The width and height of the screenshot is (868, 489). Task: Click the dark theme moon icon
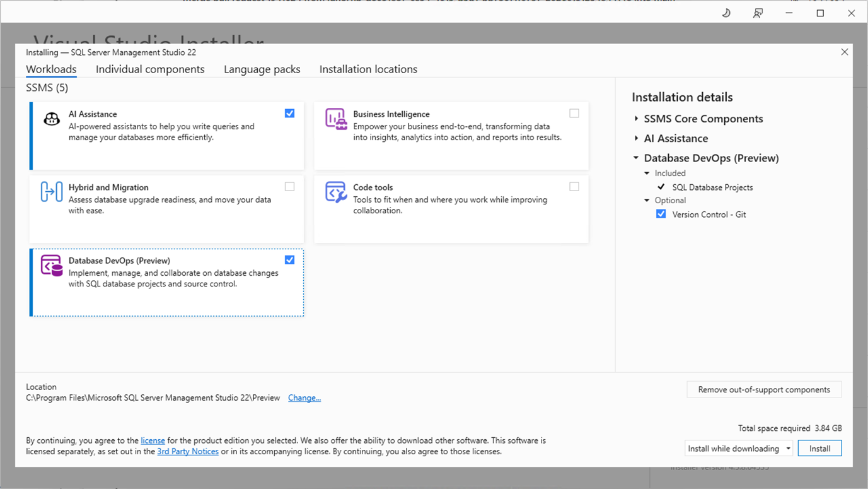(726, 13)
